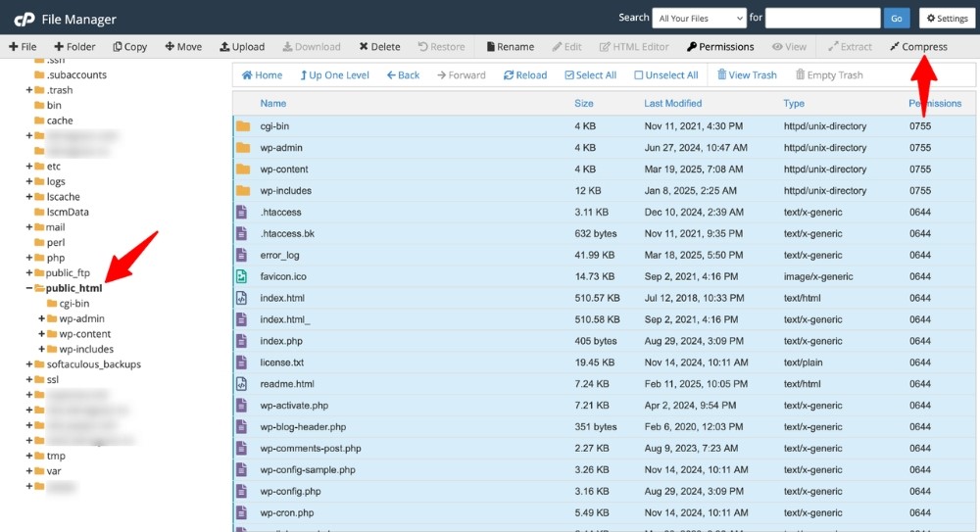Open the All Your Files search dropdown
The height and width of the screenshot is (532, 980).
point(699,19)
